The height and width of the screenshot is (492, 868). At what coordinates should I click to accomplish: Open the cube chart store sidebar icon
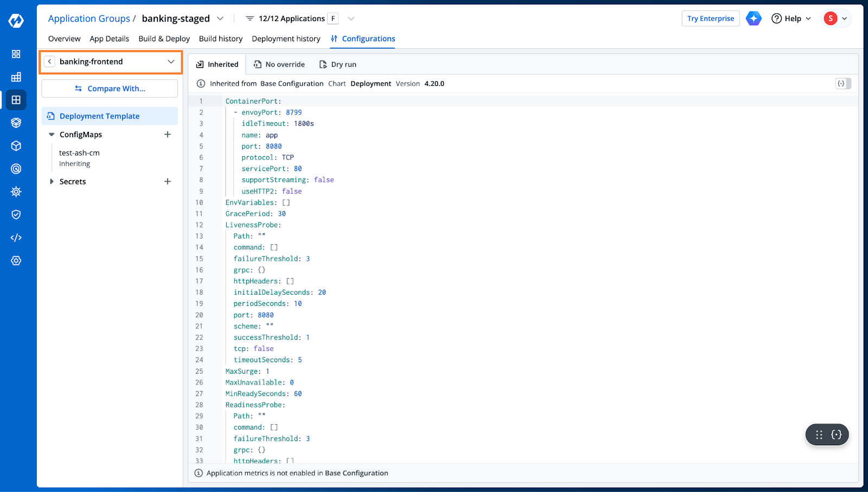(16, 146)
